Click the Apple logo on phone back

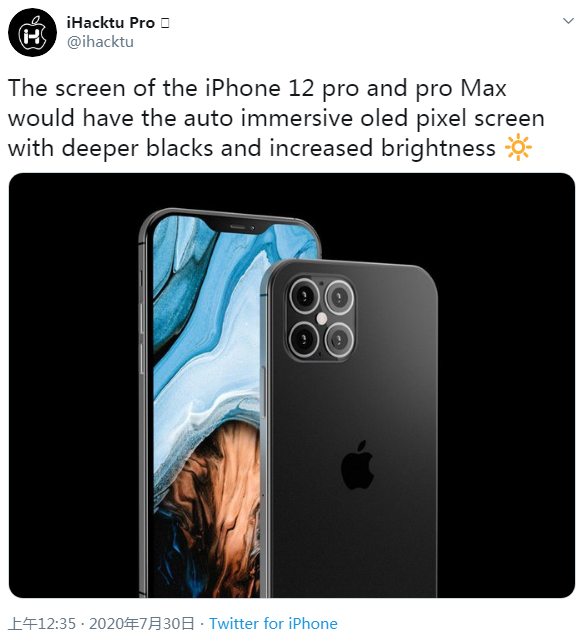click(358, 466)
